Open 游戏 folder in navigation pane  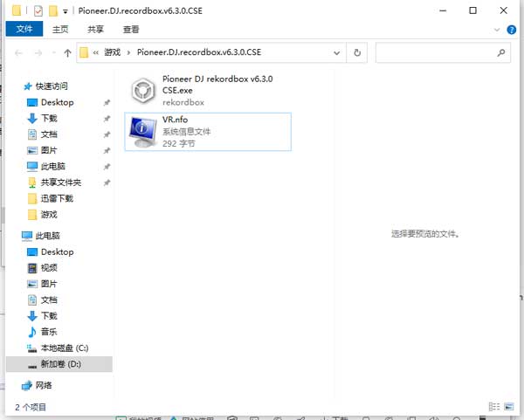click(49, 215)
